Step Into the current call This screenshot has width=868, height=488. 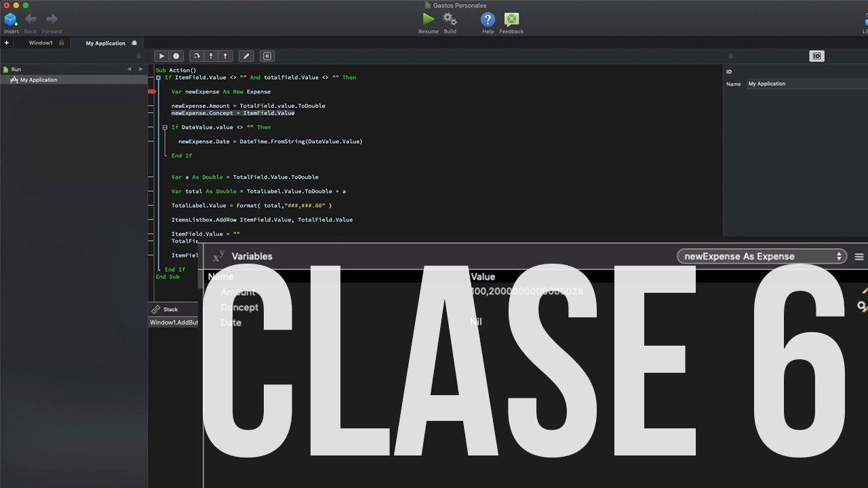[211, 56]
